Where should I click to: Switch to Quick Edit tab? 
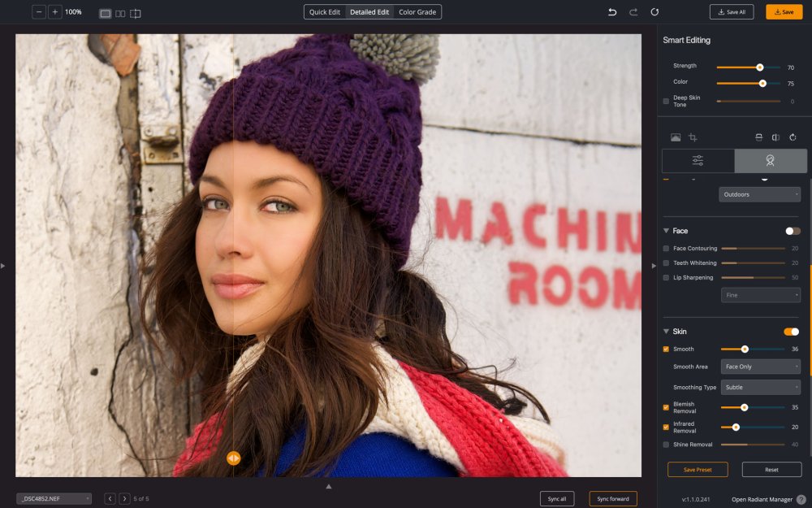(325, 12)
